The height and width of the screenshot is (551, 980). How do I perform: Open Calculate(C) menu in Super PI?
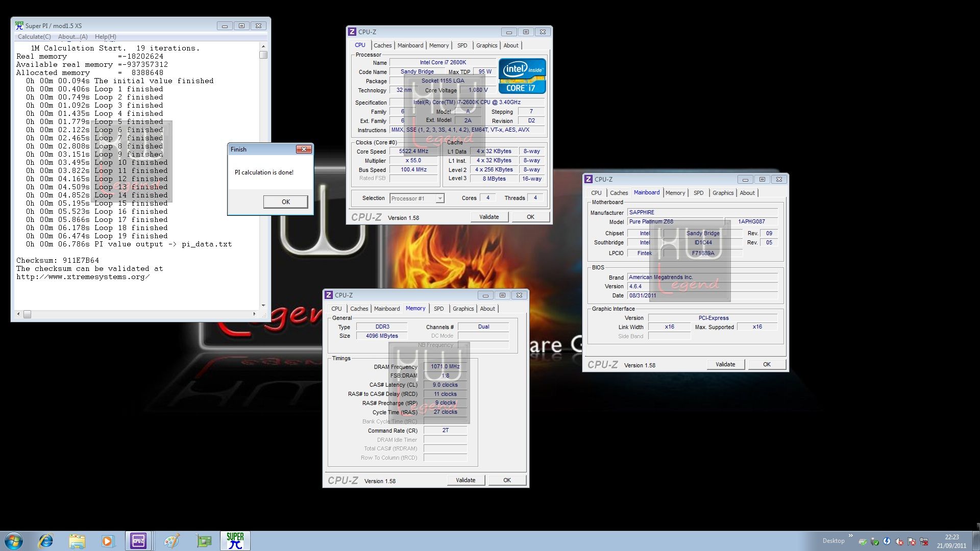[x=34, y=37]
